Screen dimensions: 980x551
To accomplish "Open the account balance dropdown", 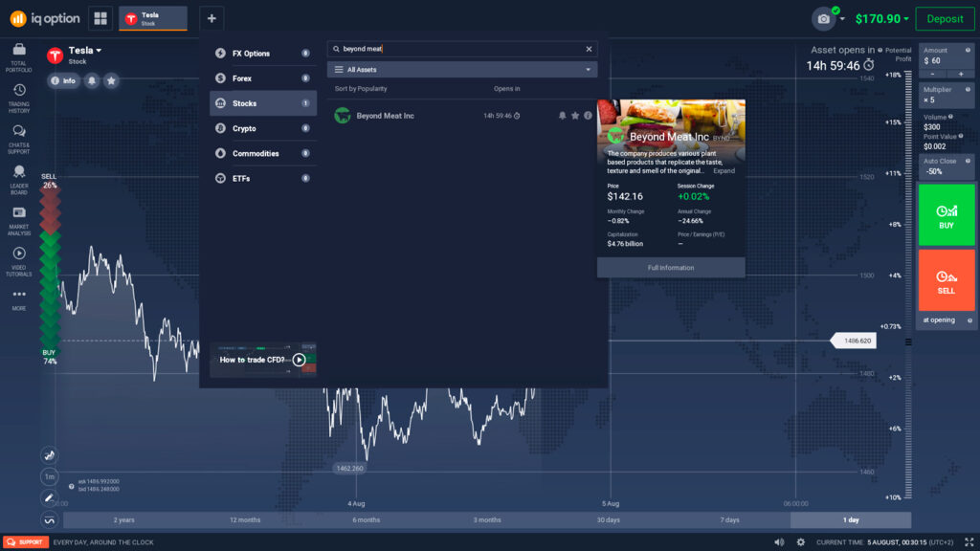I will (x=881, y=19).
